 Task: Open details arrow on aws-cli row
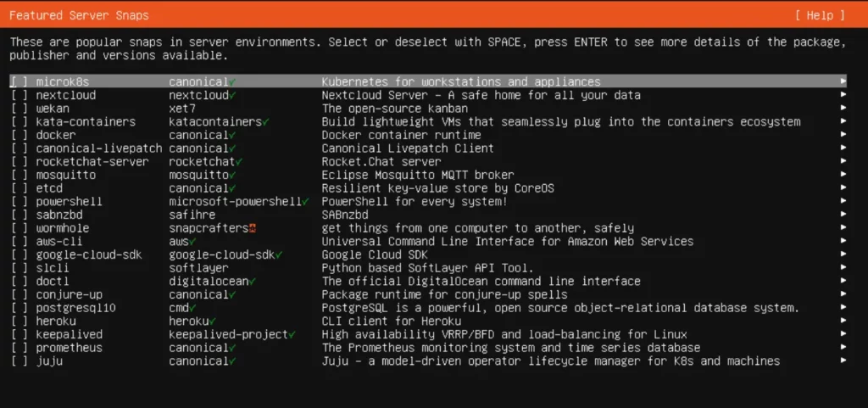(x=843, y=241)
